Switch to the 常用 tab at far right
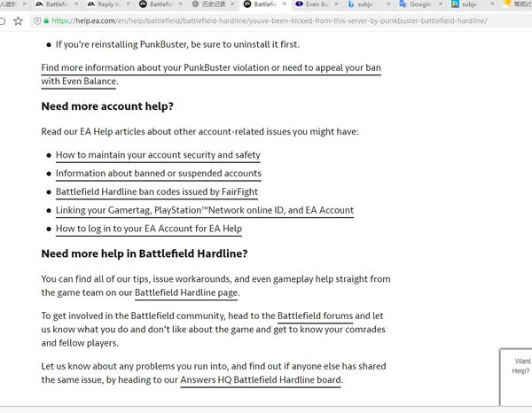 517,4
